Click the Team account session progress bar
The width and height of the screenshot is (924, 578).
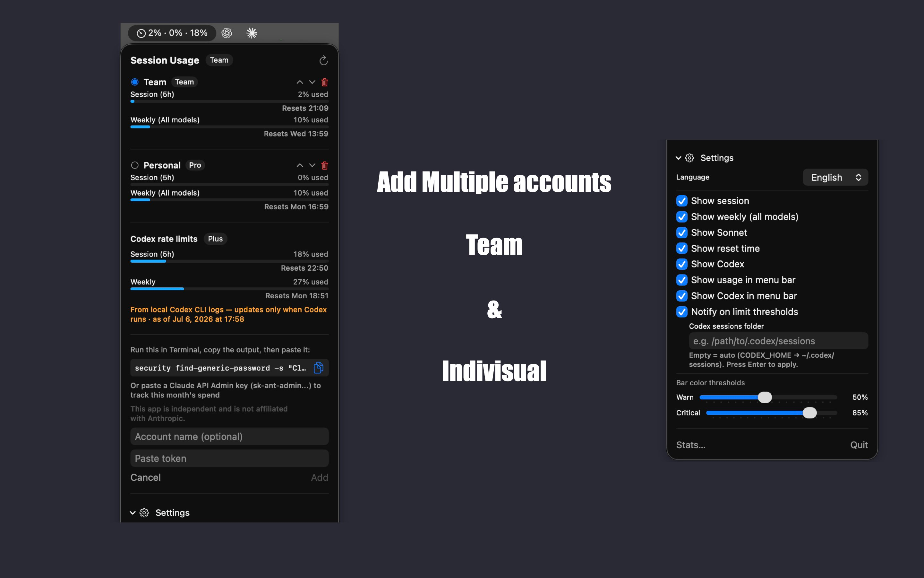229,101
